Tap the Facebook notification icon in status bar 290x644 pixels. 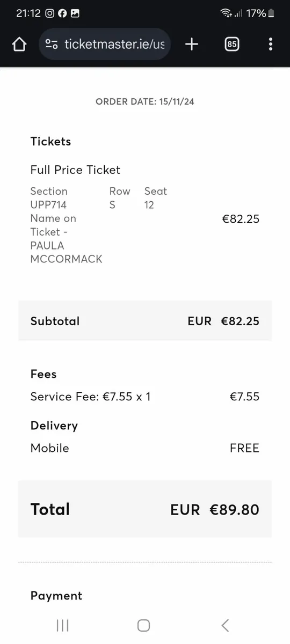[62, 13]
